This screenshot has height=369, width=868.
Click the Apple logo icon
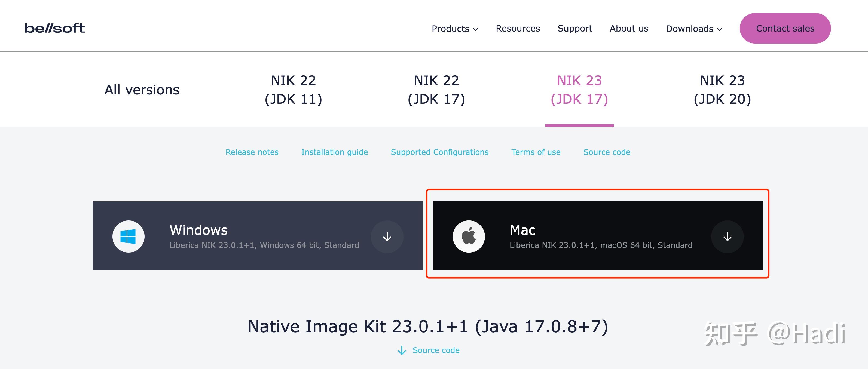coord(468,236)
